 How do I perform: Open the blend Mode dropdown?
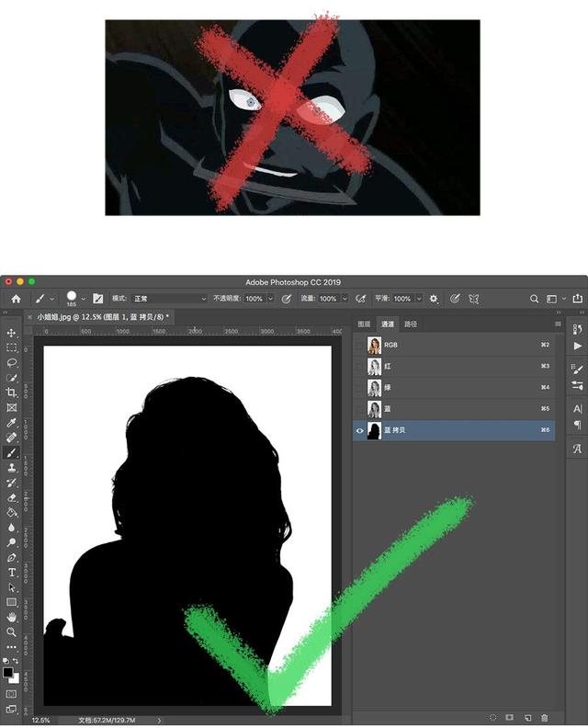[x=169, y=299]
